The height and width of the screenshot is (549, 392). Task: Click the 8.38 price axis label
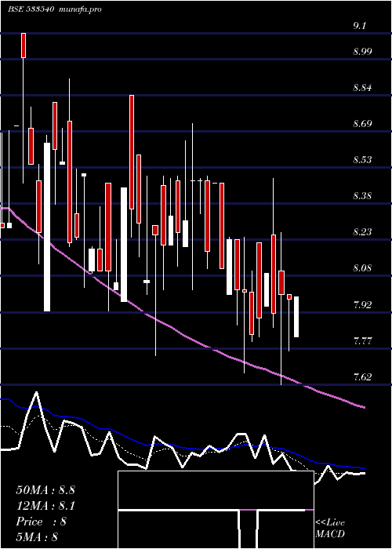tap(362, 196)
